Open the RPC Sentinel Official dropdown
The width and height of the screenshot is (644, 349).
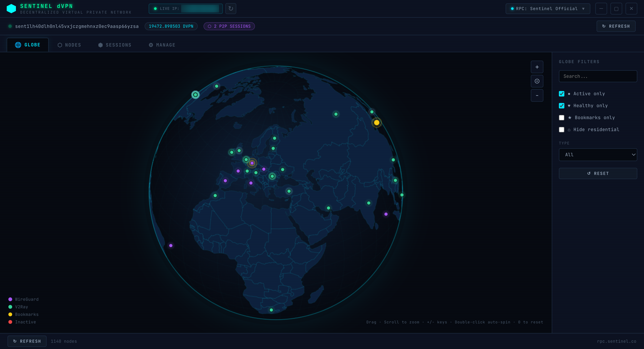(x=548, y=9)
